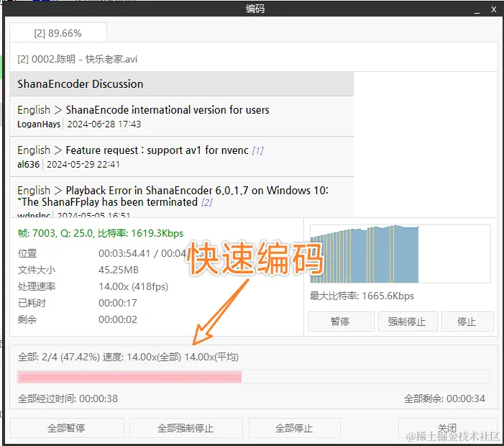Click the 文件大小 (file size) row label
Viewport: 504px width, 446px height.
[37, 270]
